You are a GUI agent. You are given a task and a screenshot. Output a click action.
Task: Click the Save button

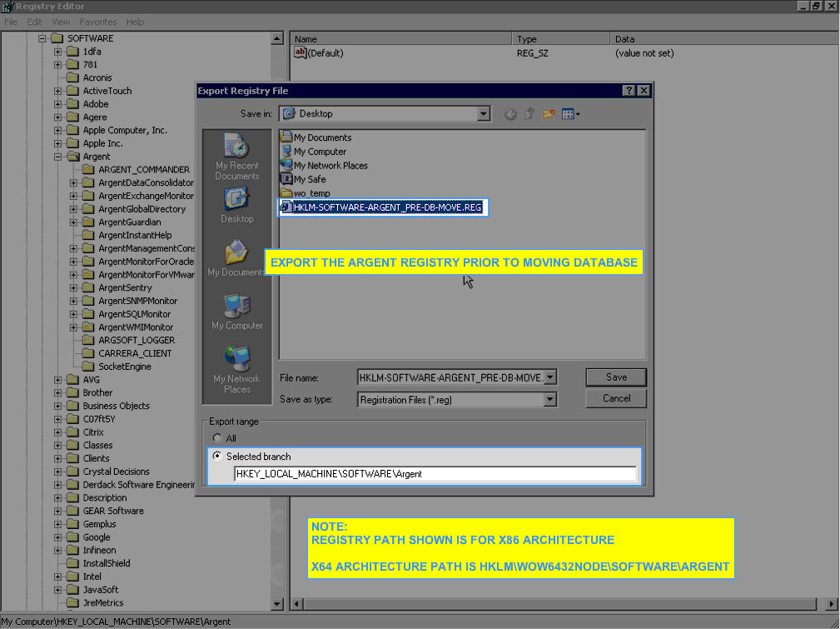click(x=616, y=377)
